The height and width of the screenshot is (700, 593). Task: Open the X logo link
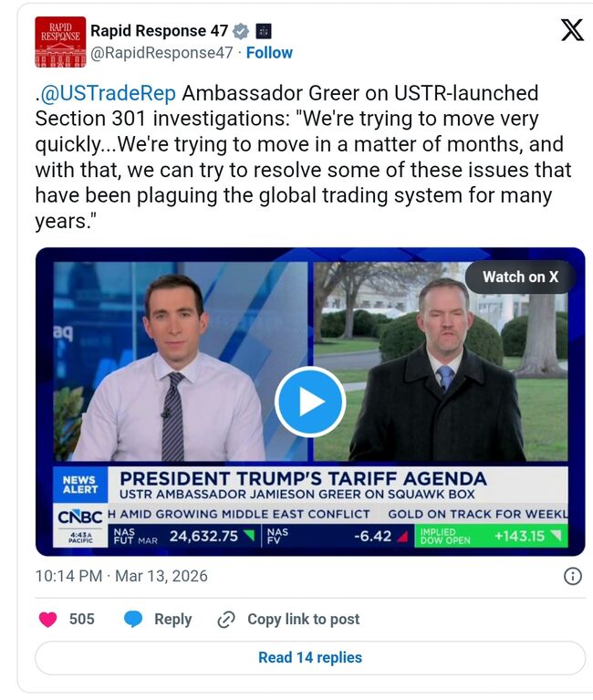572,30
